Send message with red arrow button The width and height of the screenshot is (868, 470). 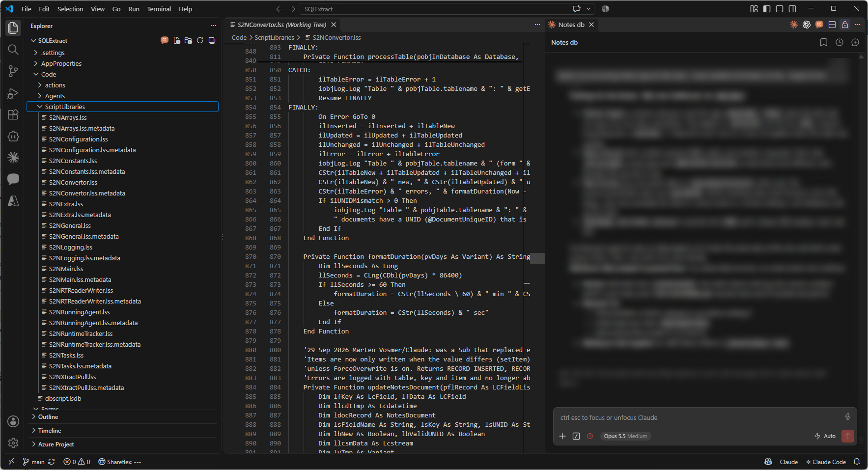(x=848, y=436)
